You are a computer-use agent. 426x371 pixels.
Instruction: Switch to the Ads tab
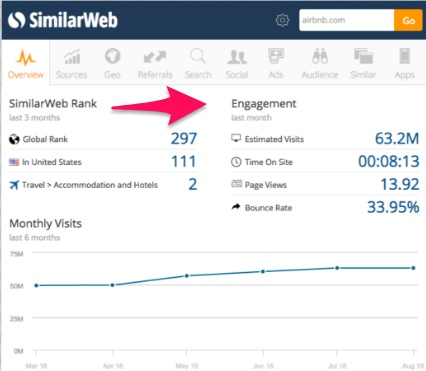pyautogui.click(x=276, y=64)
